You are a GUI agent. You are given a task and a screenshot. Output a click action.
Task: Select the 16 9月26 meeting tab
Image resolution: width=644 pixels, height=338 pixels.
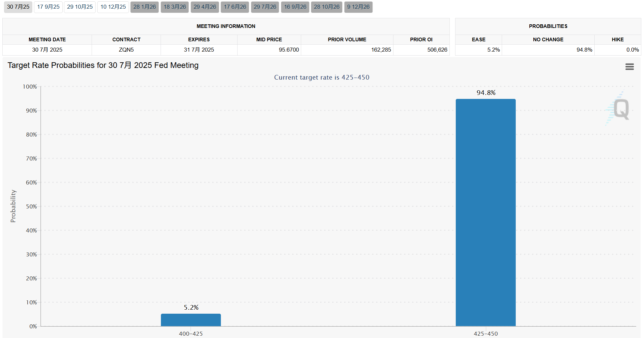pyautogui.click(x=295, y=7)
